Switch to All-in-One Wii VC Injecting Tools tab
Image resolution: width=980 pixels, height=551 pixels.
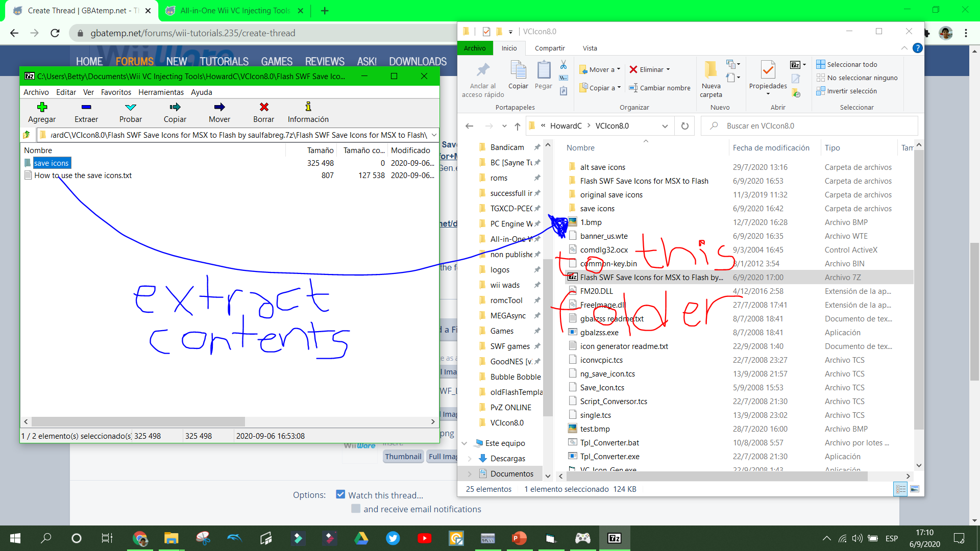[235, 11]
